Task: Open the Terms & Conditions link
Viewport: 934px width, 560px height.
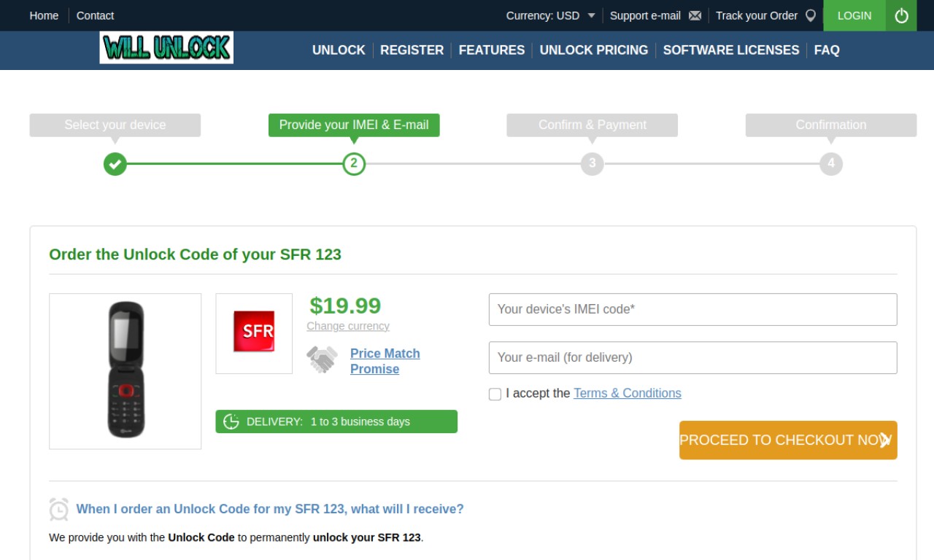Action: (x=628, y=393)
